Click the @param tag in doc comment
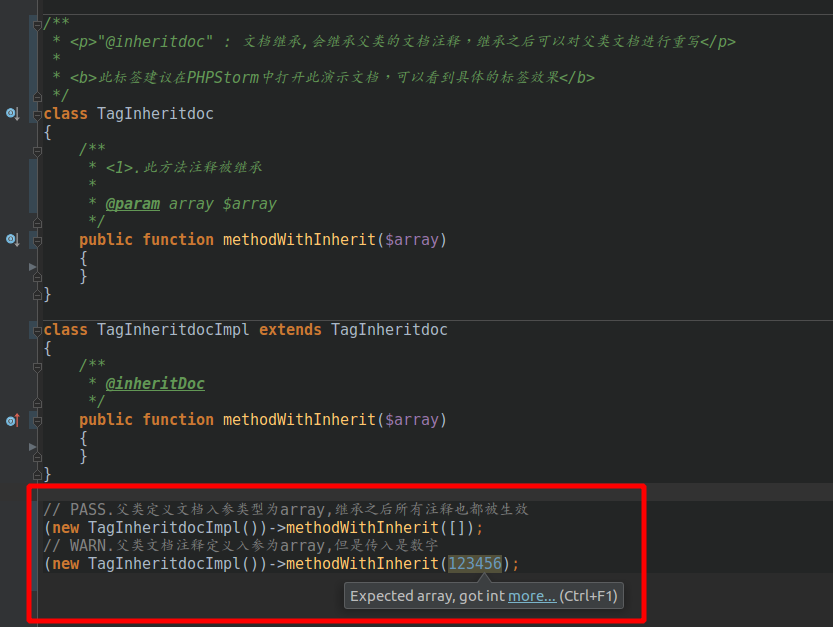The height and width of the screenshot is (627, 833). (132, 204)
